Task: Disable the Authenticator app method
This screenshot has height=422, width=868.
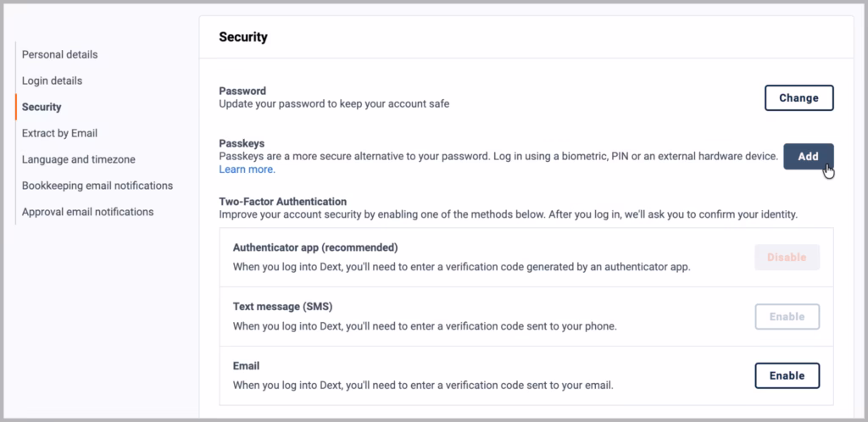Action: (x=787, y=257)
